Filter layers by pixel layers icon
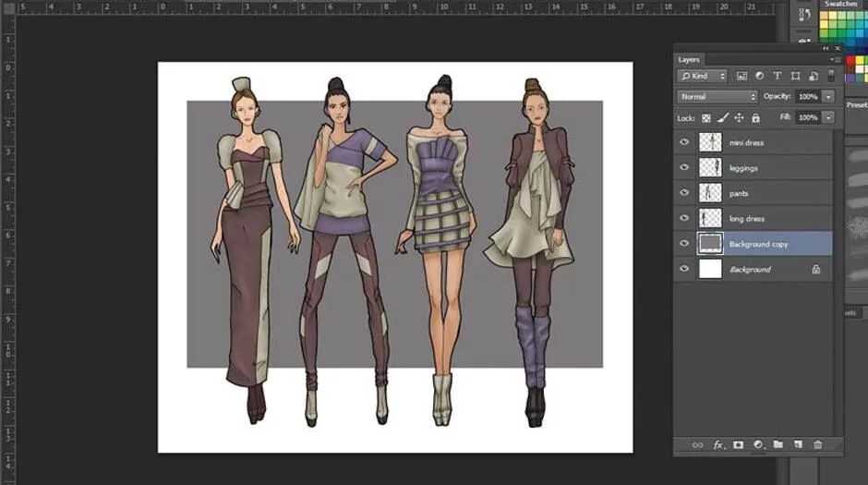Viewport: 868px width, 485px height. [x=741, y=76]
